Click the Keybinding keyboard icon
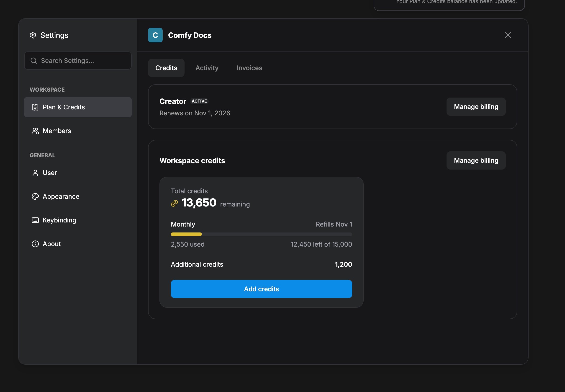This screenshot has width=565, height=392. (x=35, y=220)
